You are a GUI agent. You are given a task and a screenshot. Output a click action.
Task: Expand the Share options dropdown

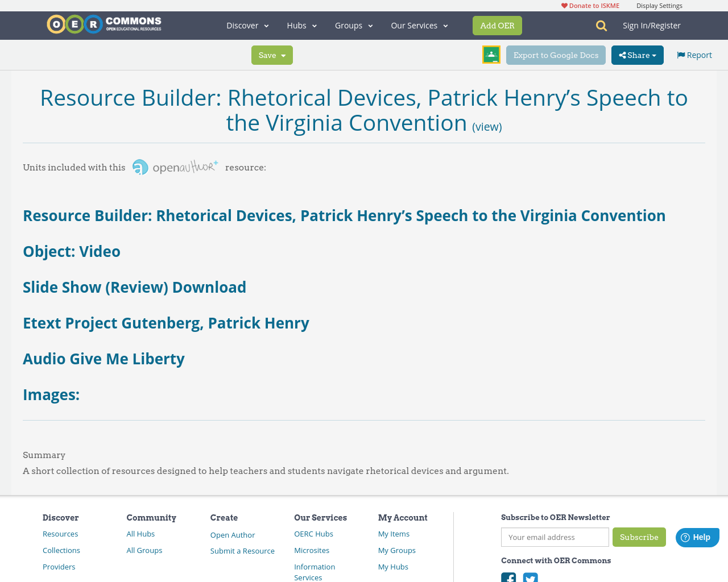pos(637,55)
